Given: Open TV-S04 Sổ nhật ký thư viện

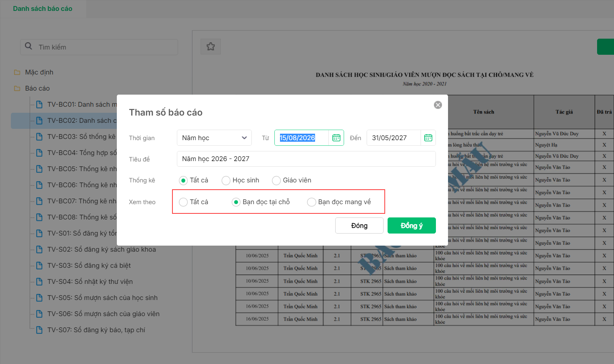Looking at the screenshot, I should pyautogui.click(x=90, y=281).
